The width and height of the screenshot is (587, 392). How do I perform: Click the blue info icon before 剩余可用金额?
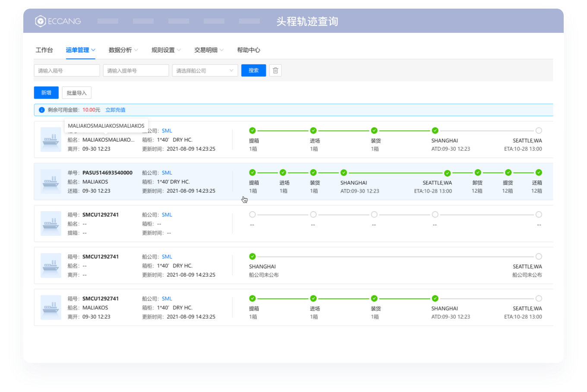pos(42,110)
